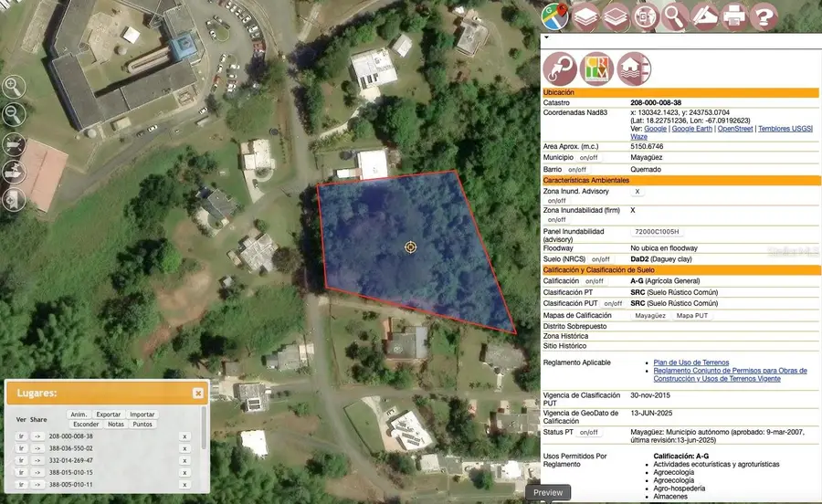Open the Waze link
The image size is (822, 504).
[x=638, y=137]
